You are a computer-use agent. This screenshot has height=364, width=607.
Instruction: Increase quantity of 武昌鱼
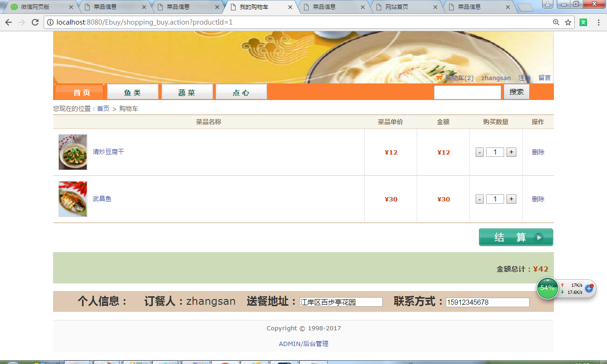click(511, 199)
